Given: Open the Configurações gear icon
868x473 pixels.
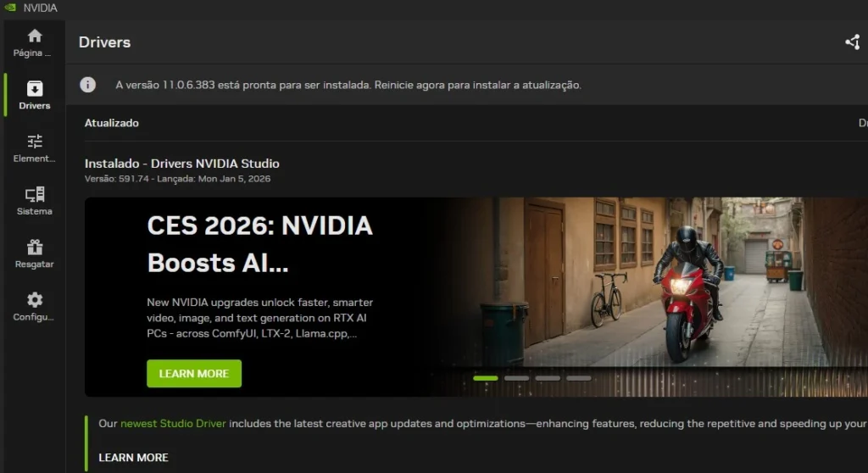Looking at the screenshot, I should click(x=34, y=299).
